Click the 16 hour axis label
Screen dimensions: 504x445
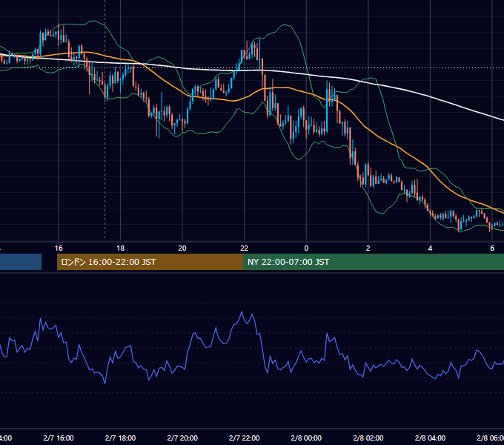coord(59,248)
